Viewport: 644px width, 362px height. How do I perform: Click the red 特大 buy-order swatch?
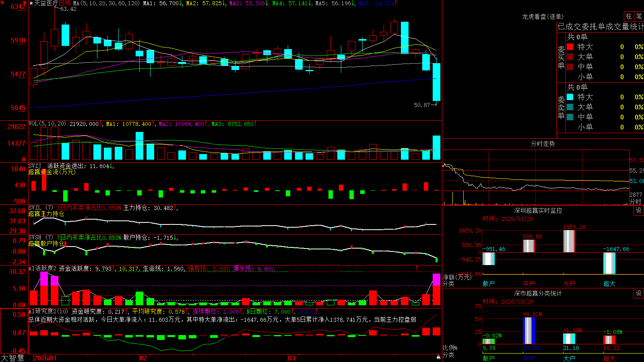point(570,47)
